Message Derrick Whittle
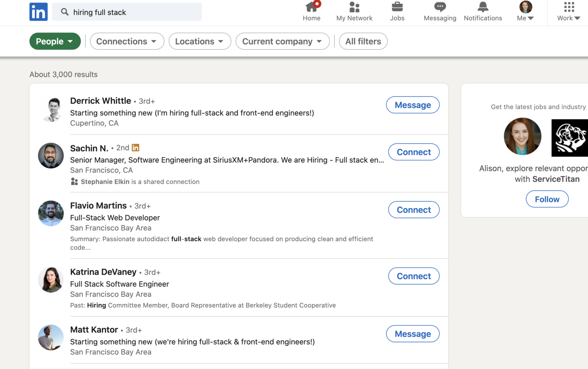The width and height of the screenshot is (588, 369). tap(412, 105)
